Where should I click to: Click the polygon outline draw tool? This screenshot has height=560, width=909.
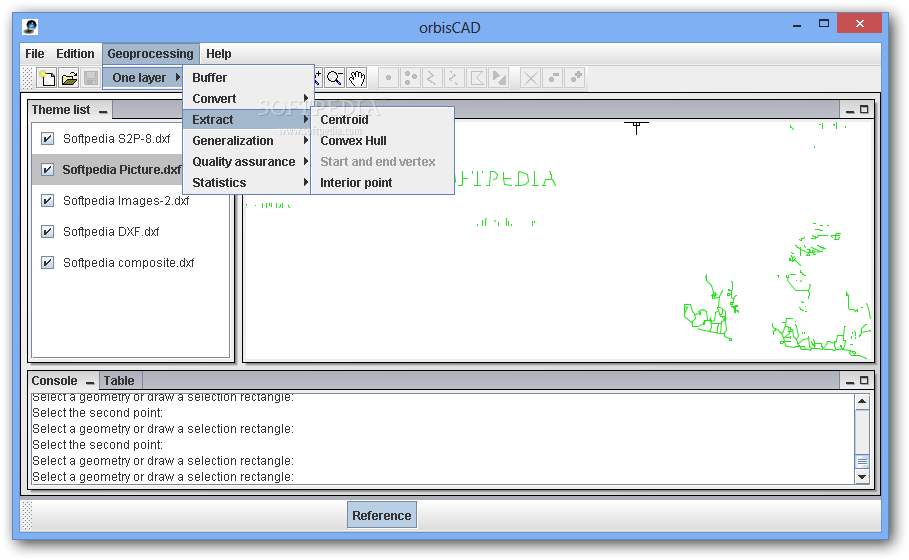477,78
